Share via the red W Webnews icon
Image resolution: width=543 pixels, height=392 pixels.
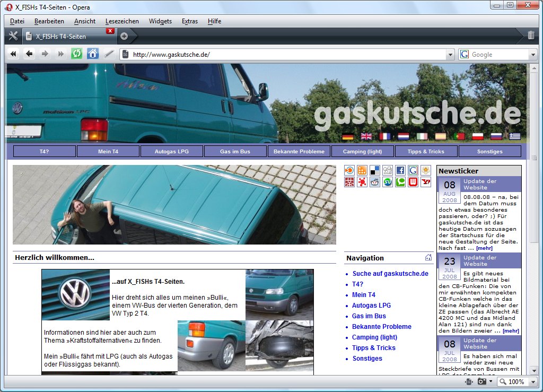click(413, 182)
